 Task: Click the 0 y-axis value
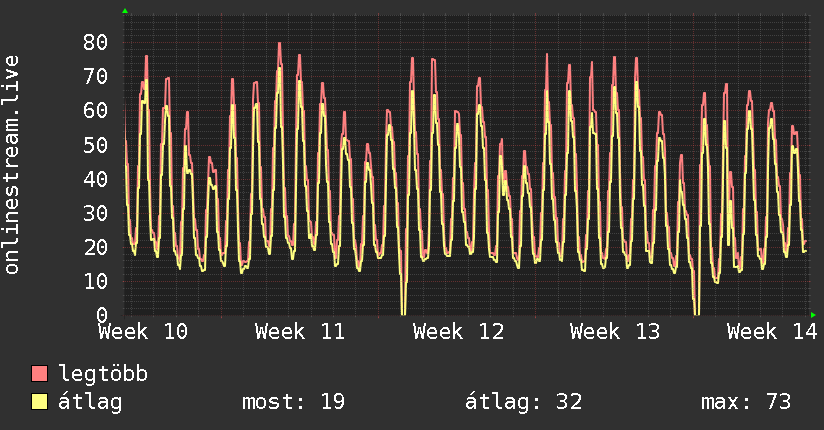102,315
